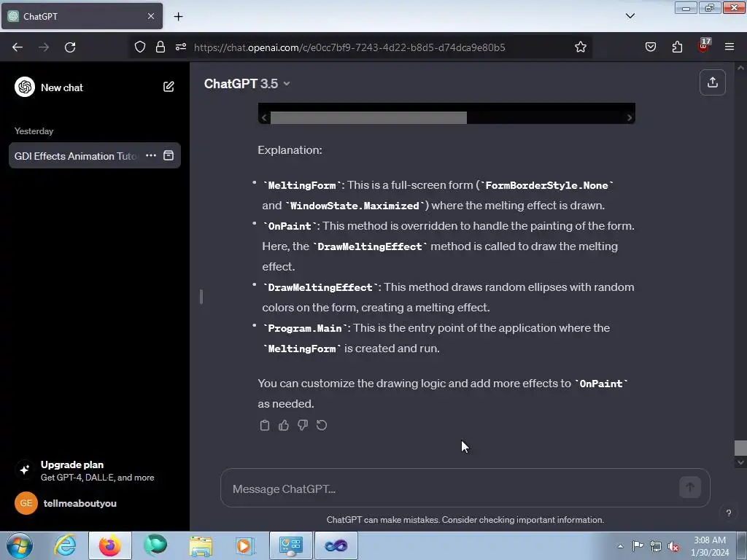Open site permissions icon in address bar
Screen dimensions: 747x560
181,47
